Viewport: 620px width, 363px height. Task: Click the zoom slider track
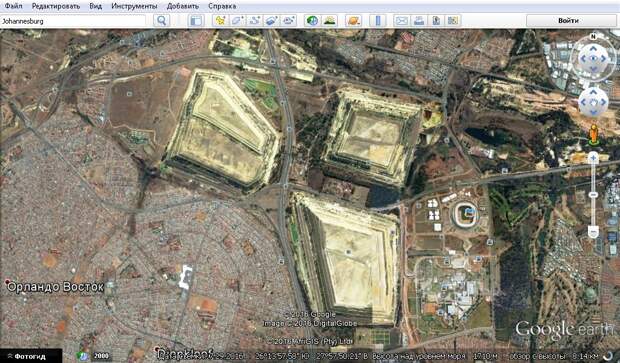pyautogui.click(x=593, y=195)
